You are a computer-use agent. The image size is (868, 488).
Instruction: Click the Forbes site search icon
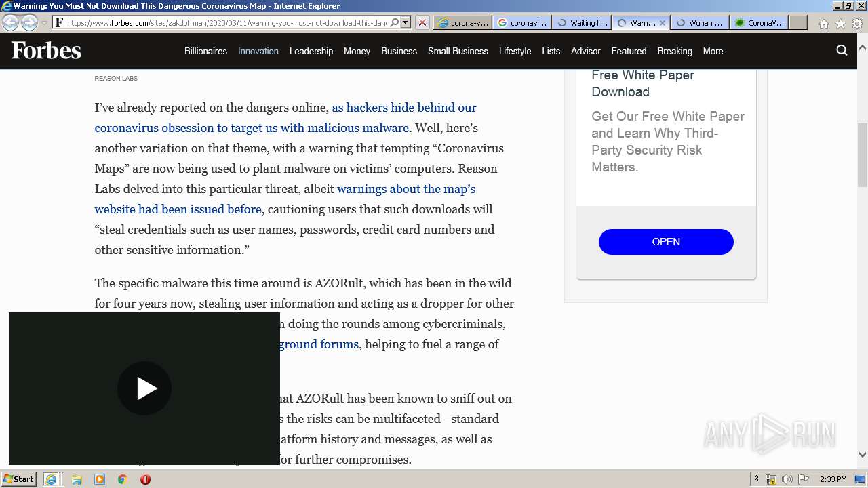coord(842,50)
